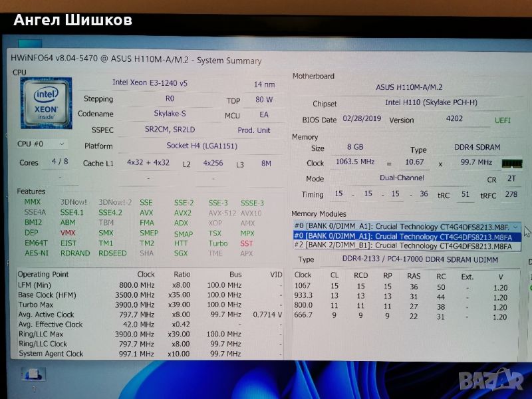Select the Avg. Effective Clock row
Viewport: 532px width, 399px height.
[x=150, y=325]
